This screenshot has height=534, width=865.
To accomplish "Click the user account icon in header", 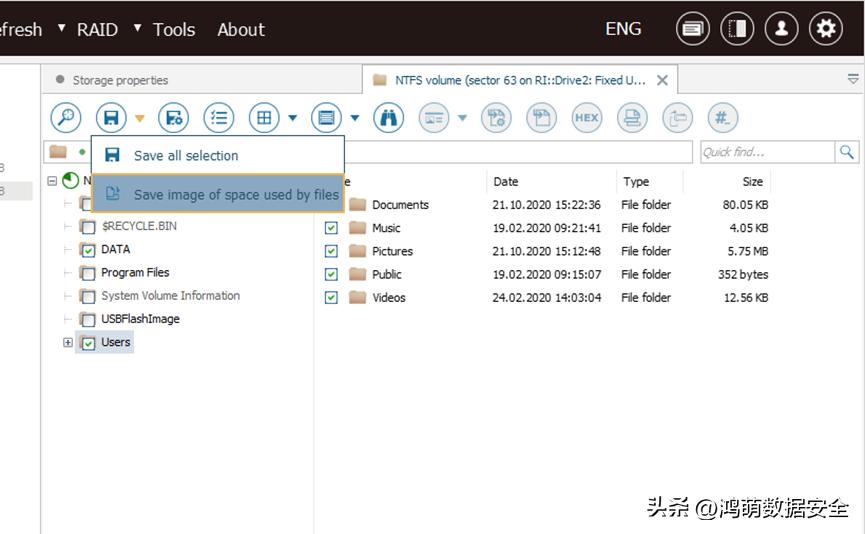I will (x=781, y=29).
